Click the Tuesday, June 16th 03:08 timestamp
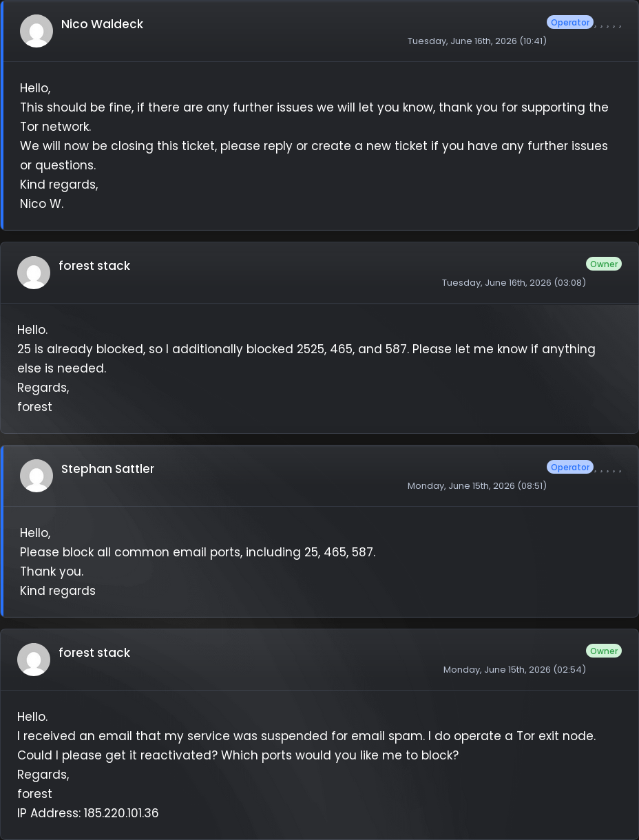The height and width of the screenshot is (840, 639). 514,282
